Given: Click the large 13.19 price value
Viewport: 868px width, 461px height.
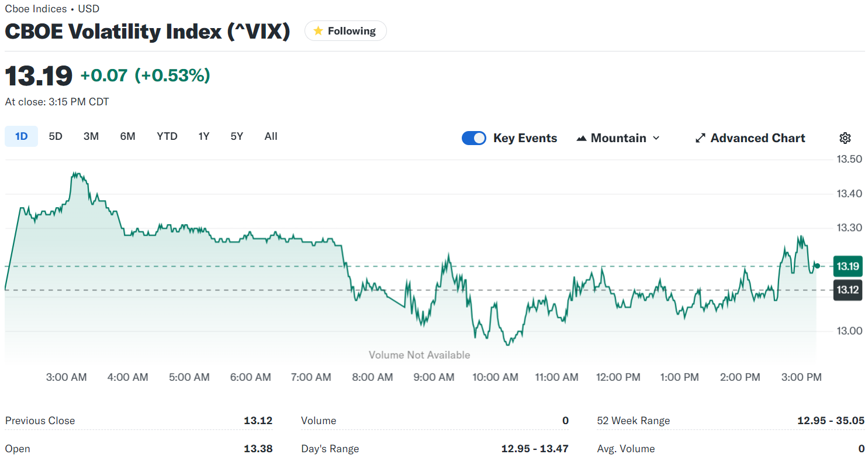Looking at the screenshot, I should [x=39, y=76].
